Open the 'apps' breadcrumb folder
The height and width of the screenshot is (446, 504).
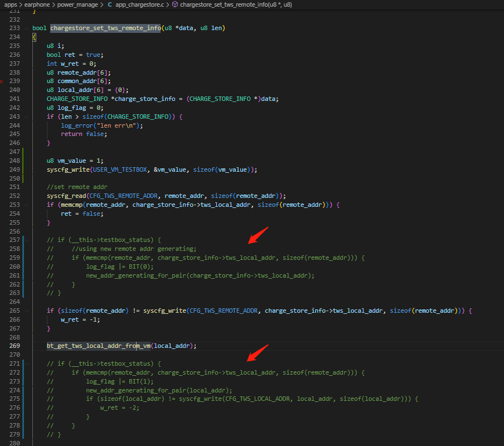click(10, 4)
